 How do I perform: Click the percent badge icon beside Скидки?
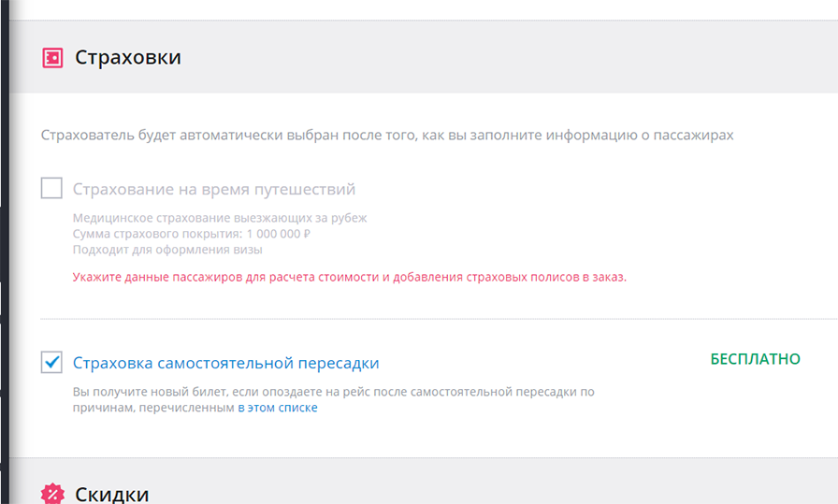click(x=52, y=494)
